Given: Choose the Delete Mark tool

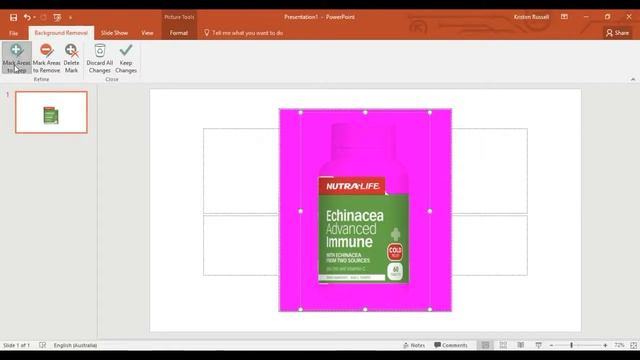Looking at the screenshot, I should click(71, 58).
